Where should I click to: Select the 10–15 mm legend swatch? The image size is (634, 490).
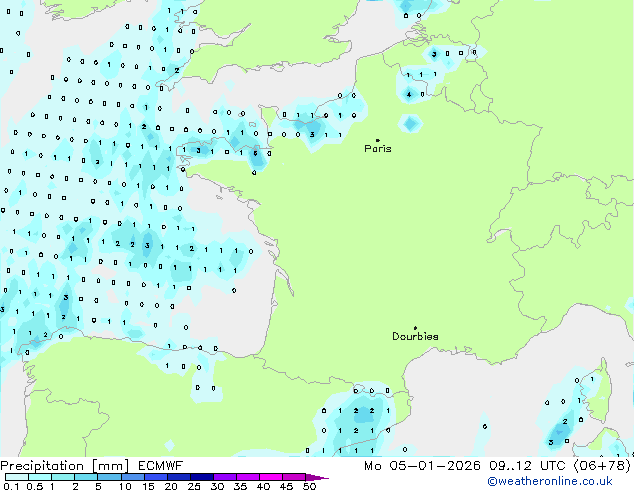(132, 477)
